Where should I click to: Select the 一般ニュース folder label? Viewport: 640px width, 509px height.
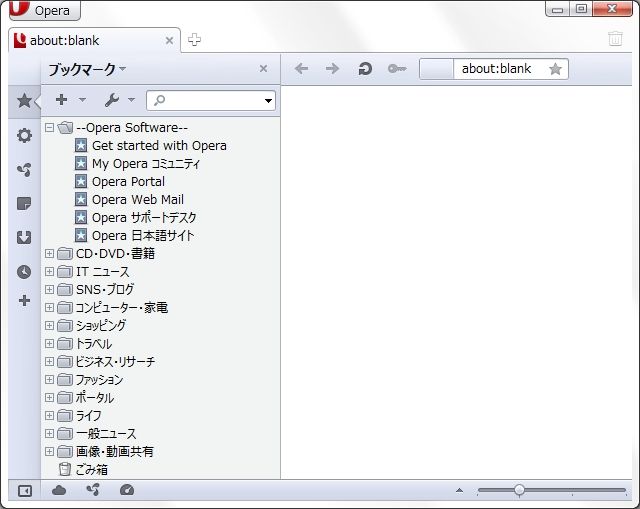(x=106, y=433)
